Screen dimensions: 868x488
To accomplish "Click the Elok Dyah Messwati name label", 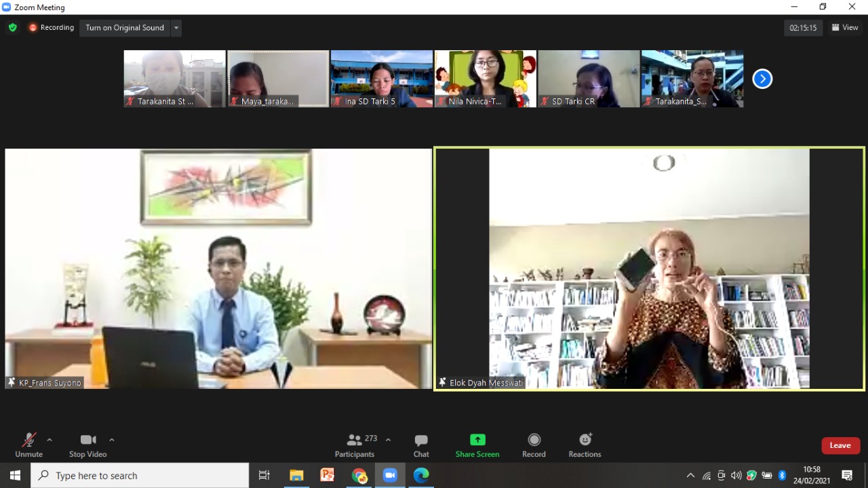I will [481, 383].
